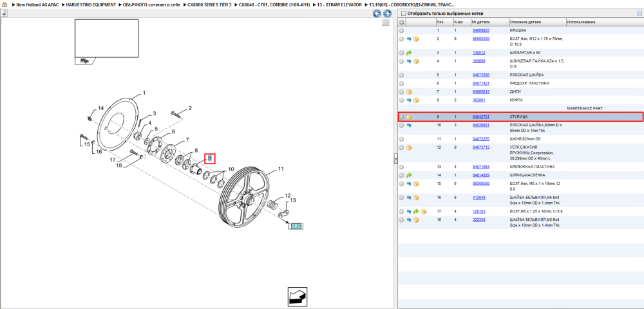
Task: Select callout number 14 on the diagram
Action: [101, 108]
